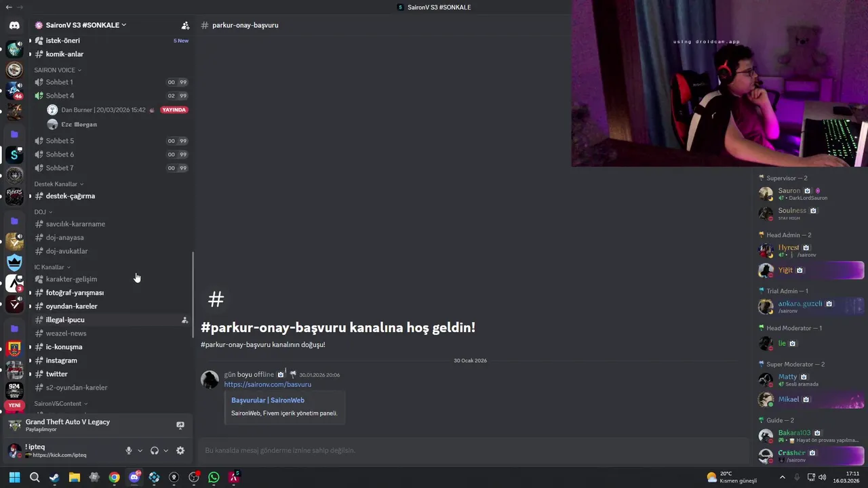The image size is (868, 488).
Task: Join the Sohbet 1 voice channel
Action: (111, 82)
